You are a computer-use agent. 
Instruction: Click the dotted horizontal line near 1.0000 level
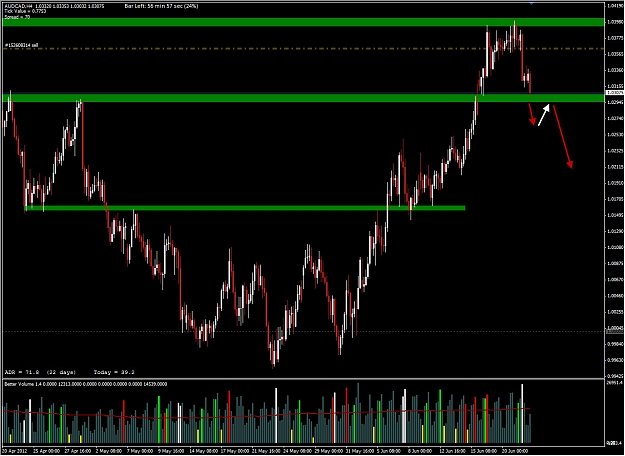[303, 331]
